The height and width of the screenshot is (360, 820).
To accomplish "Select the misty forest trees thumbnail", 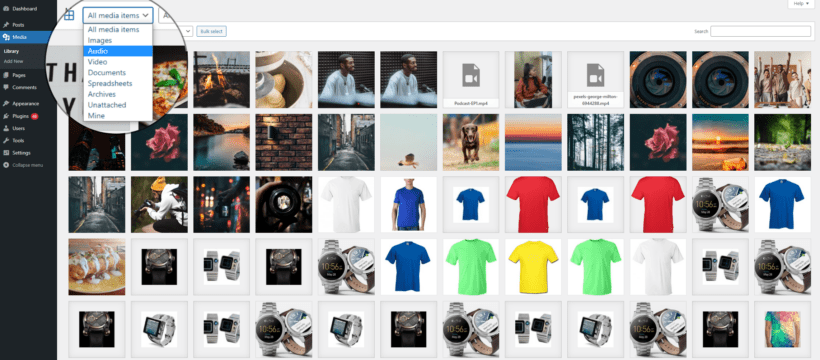I will click(596, 142).
